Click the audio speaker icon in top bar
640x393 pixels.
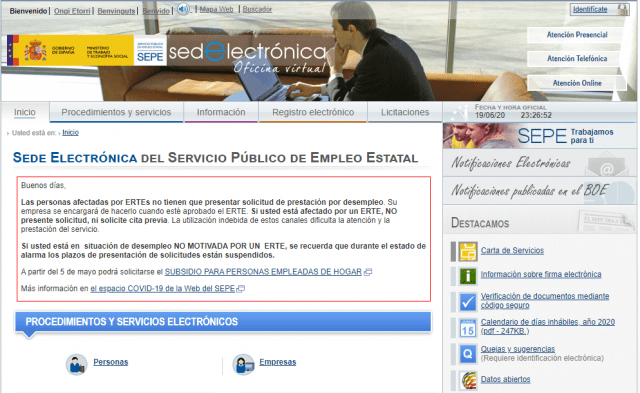[184, 9]
